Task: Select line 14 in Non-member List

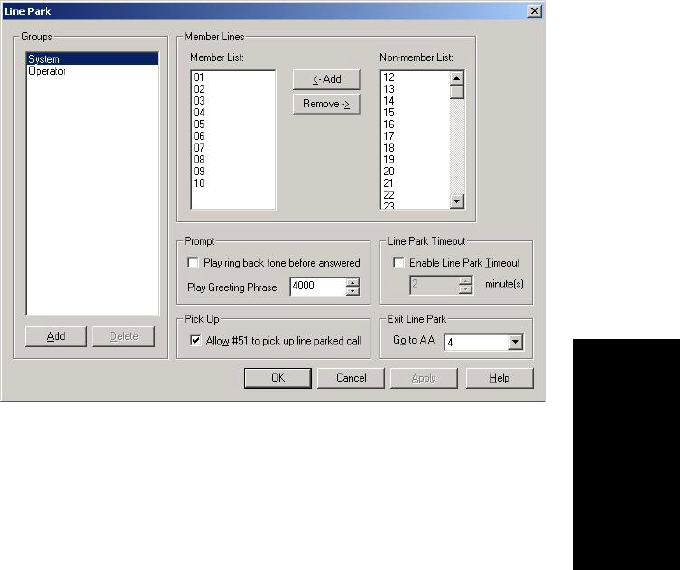Action: click(x=415, y=101)
